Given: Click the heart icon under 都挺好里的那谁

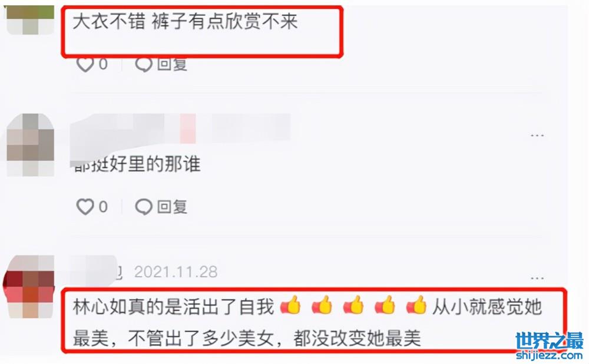Looking at the screenshot, I should point(85,207).
